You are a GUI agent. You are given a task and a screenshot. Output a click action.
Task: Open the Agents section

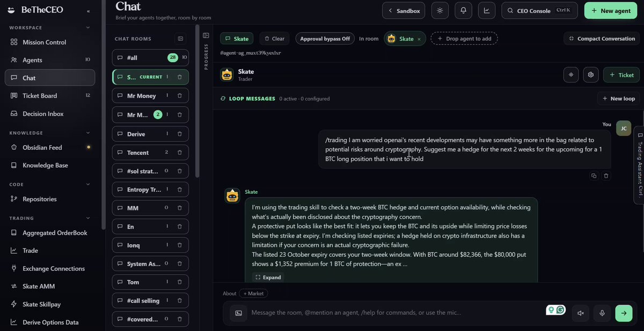click(50, 60)
